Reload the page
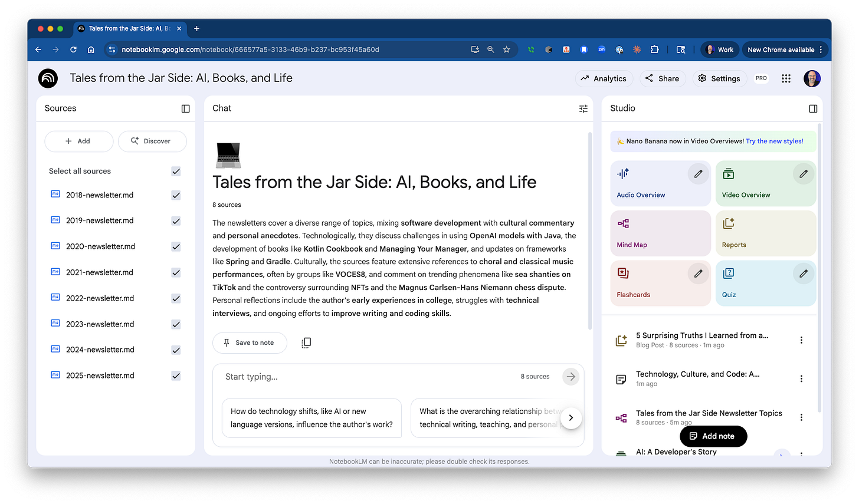 (73, 50)
